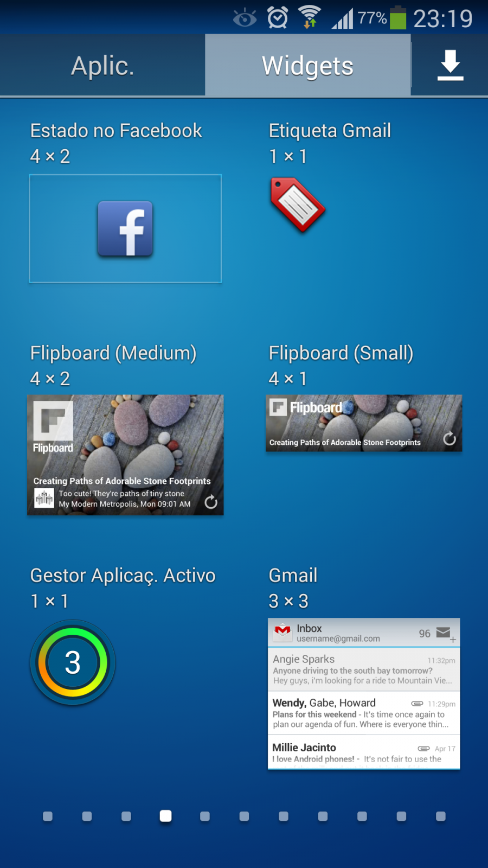This screenshot has height=868, width=488.
Task: Tap the alarm clock status bar icon
Action: [278, 18]
